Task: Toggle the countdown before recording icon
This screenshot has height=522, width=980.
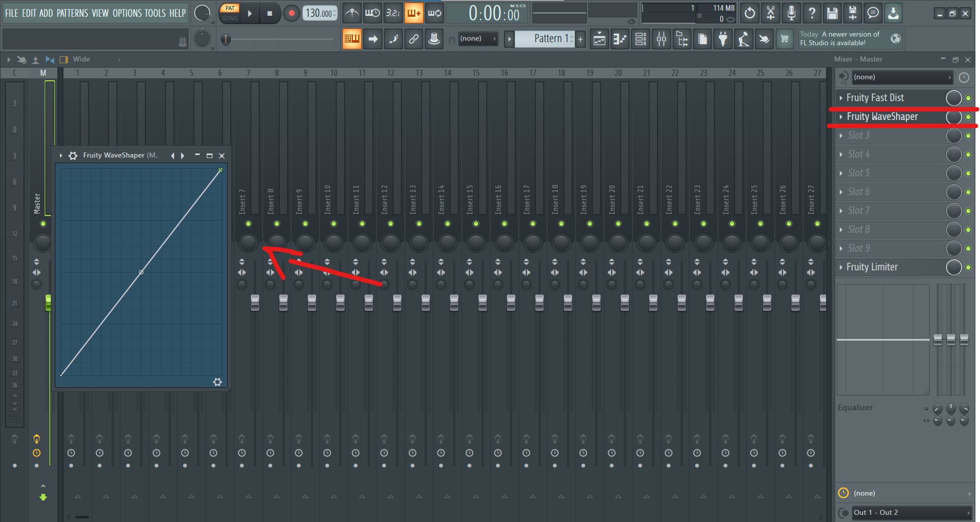Action: 393,13
